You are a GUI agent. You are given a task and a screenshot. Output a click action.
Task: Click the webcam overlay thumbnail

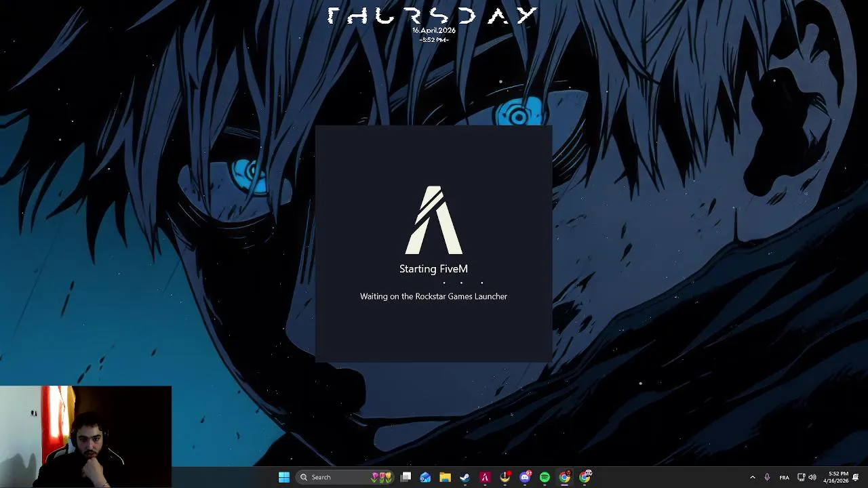[86, 436]
